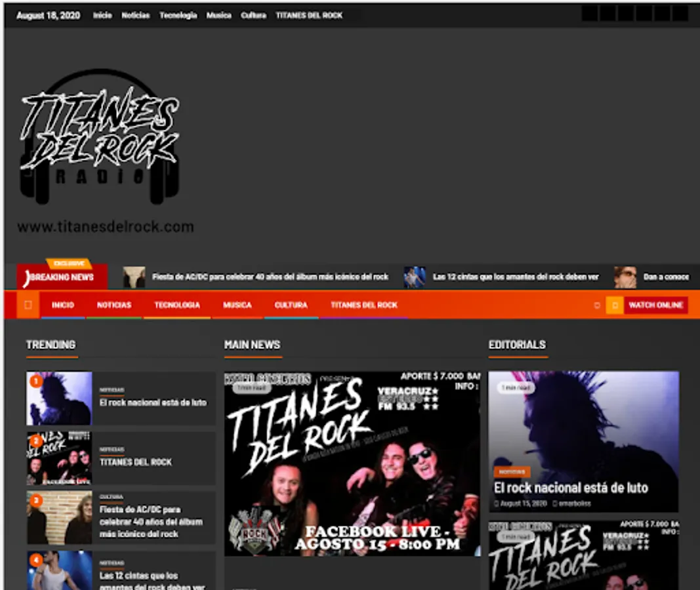The image size is (700, 590).
Task: Click the 'August 18, 2020' date text
Action: [48, 15]
